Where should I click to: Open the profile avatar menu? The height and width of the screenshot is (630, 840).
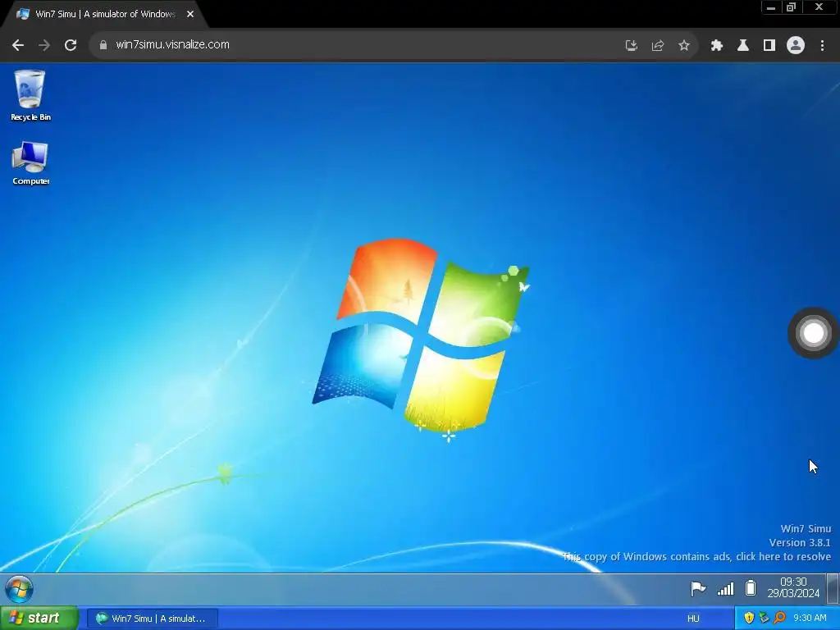pyautogui.click(x=796, y=45)
